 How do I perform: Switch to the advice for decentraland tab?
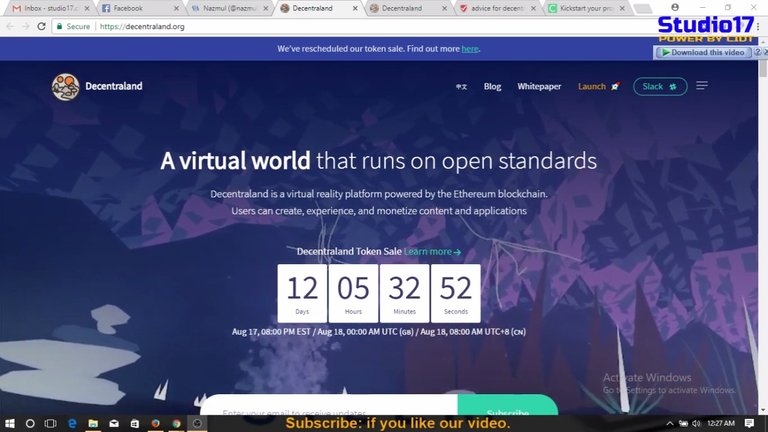click(495, 8)
